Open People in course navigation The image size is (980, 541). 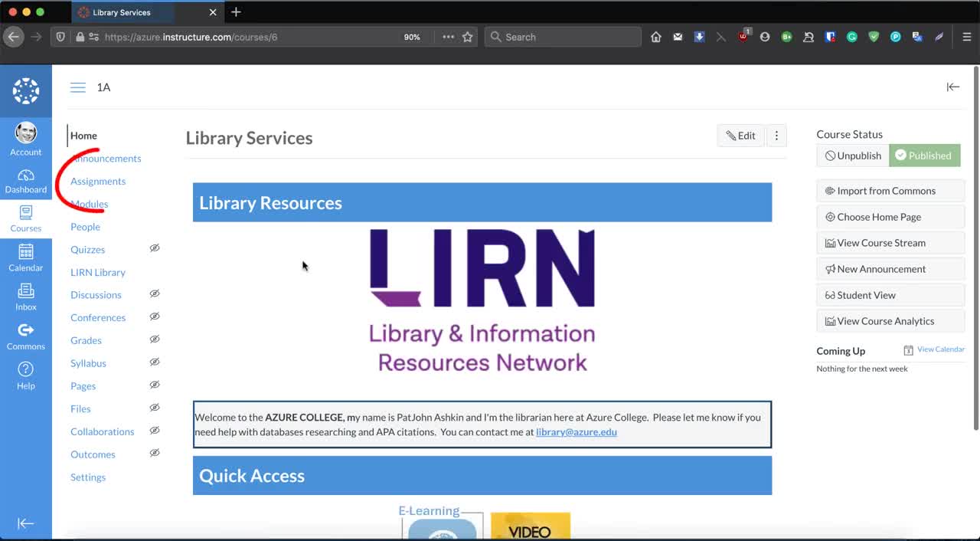point(85,227)
